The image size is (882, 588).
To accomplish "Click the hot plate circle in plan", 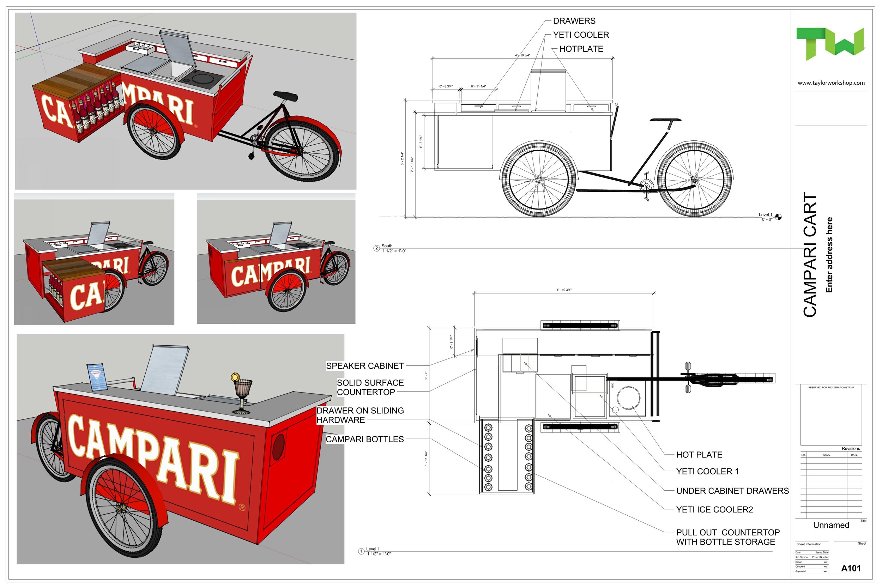I will pyautogui.click(x=628, y=398).
